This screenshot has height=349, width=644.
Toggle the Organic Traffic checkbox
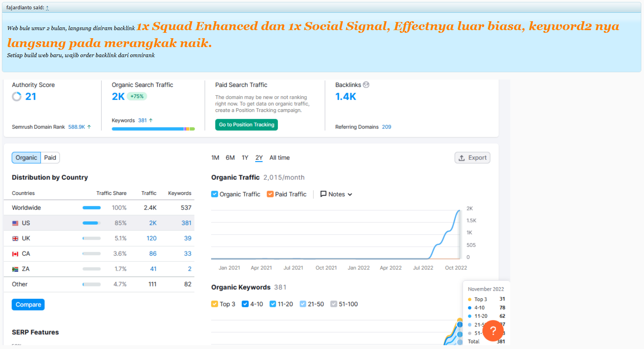pyautogui.click(x=215, y=194)
